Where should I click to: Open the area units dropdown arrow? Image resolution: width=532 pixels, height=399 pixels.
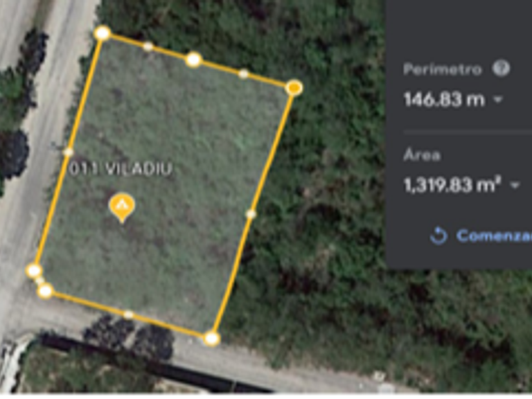tap(515, 185)
